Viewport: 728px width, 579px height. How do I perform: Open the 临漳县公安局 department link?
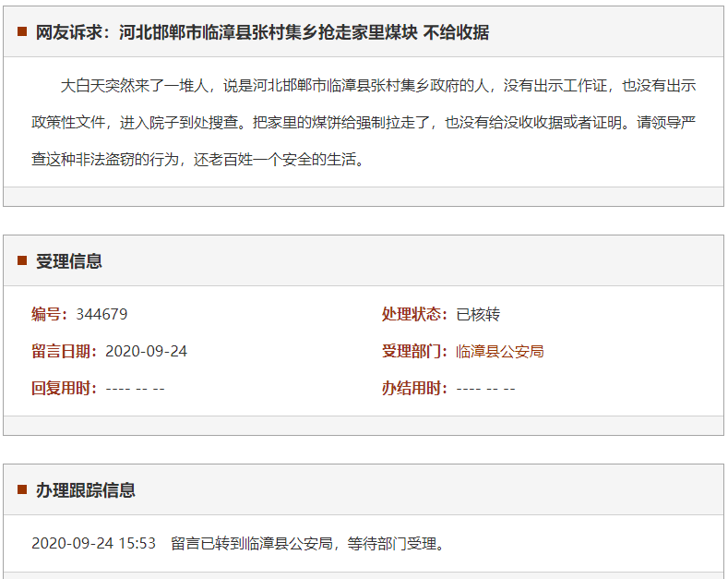click(500, 351)
